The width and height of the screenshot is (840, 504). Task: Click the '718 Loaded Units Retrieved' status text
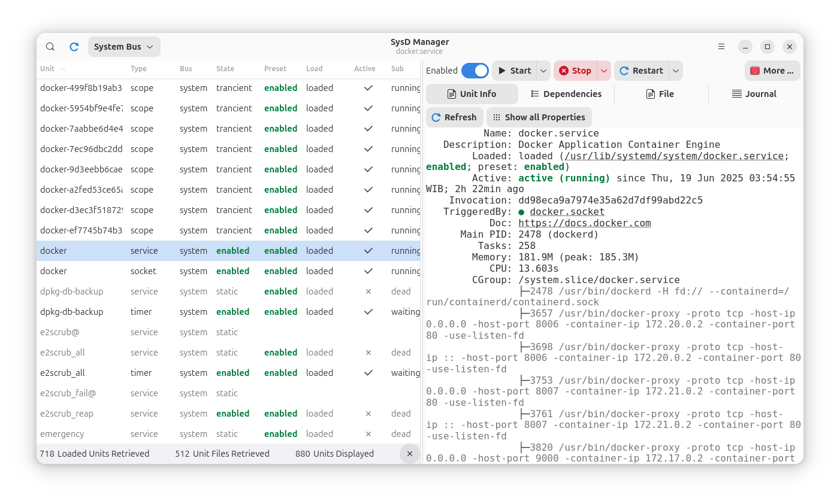[95, 454]
